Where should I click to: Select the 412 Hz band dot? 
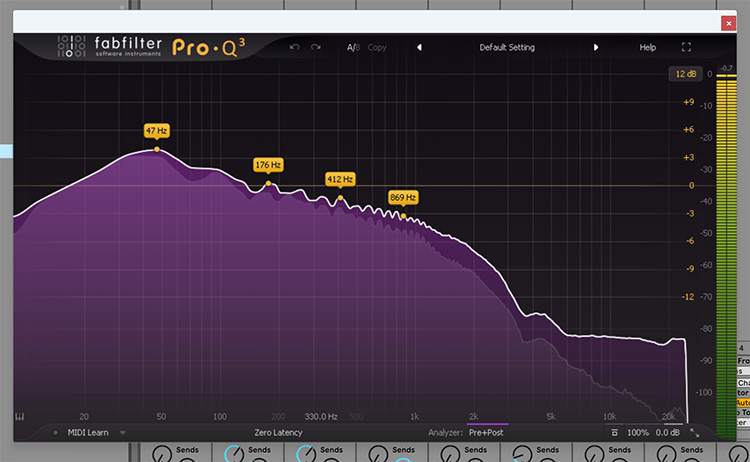click(x=341, y=198)
